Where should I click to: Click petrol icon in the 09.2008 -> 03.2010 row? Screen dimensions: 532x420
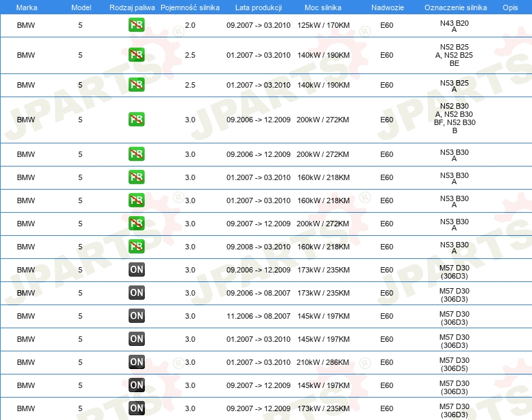click(x=136, y=247)
